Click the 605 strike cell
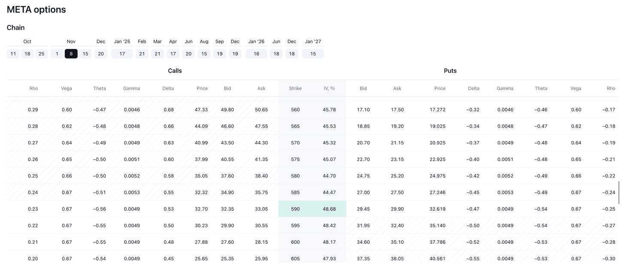 click(x=295, y=259)
